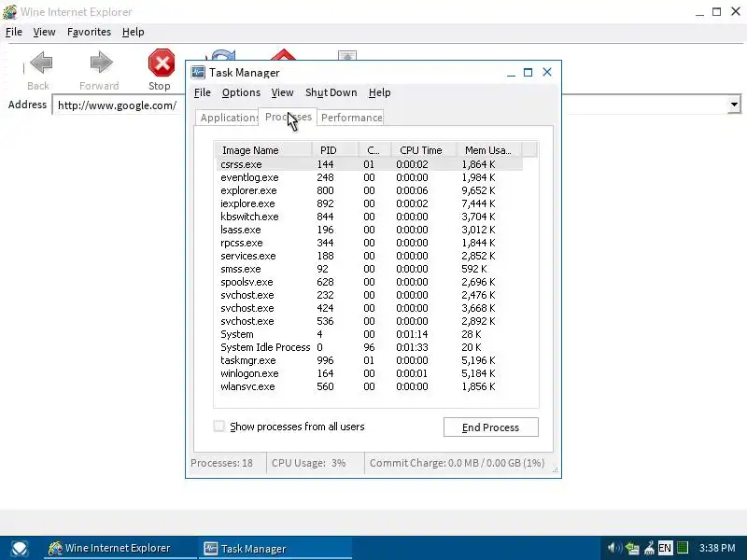Select the System process with PID 4
The height and width of the screenshot is (560, 747).
370,334
